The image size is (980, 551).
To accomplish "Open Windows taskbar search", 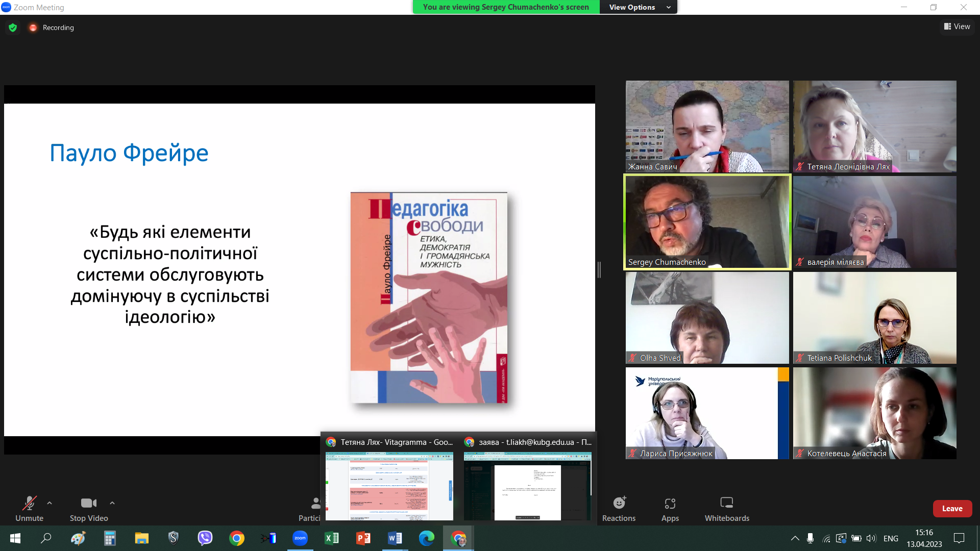I will pos(46,538).
